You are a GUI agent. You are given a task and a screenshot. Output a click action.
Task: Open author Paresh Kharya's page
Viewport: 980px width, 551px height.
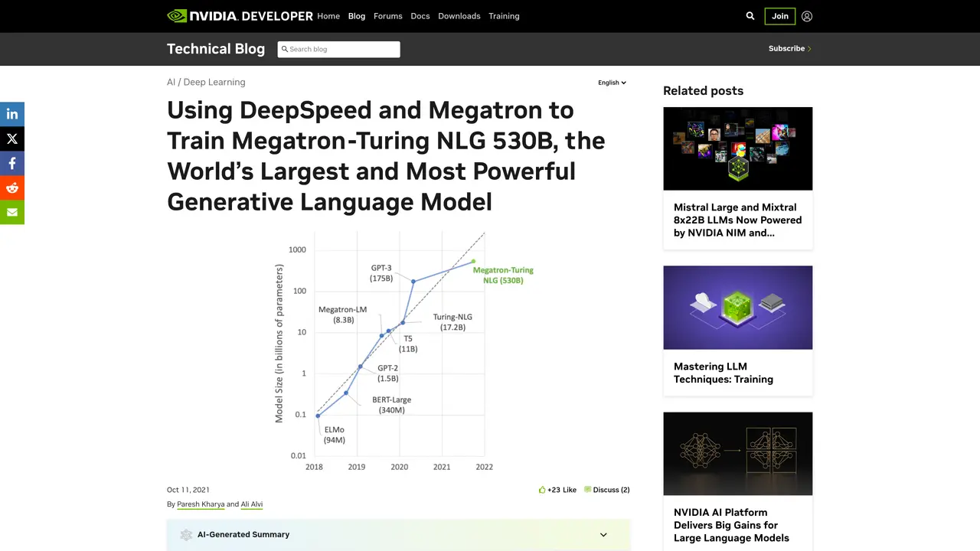coord(201,504)
